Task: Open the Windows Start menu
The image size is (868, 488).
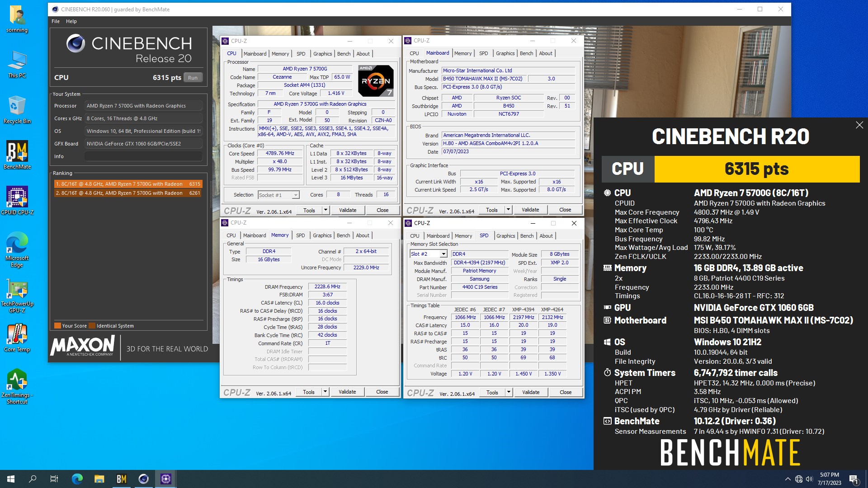Action: click(x=11, y=479)
